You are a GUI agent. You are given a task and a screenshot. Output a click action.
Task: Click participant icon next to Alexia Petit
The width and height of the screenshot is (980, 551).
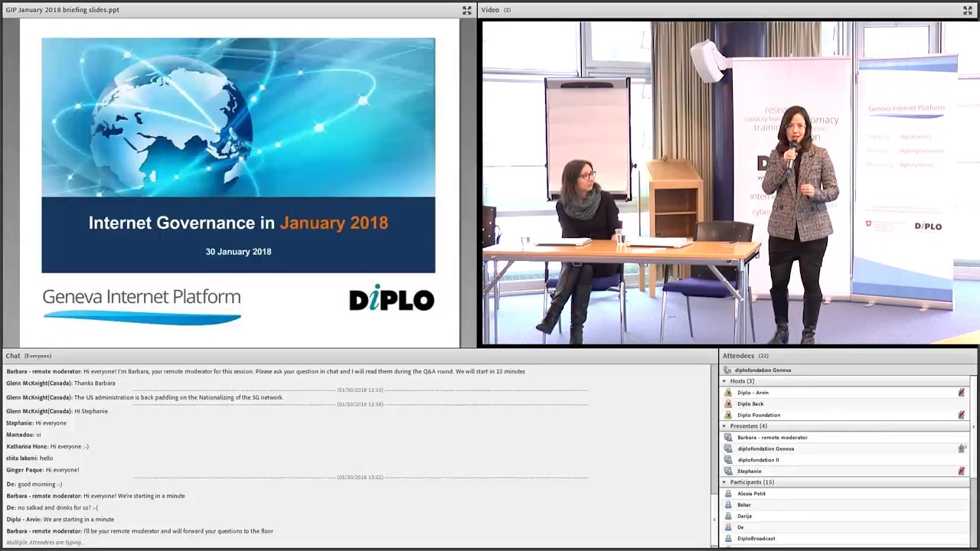728,494
